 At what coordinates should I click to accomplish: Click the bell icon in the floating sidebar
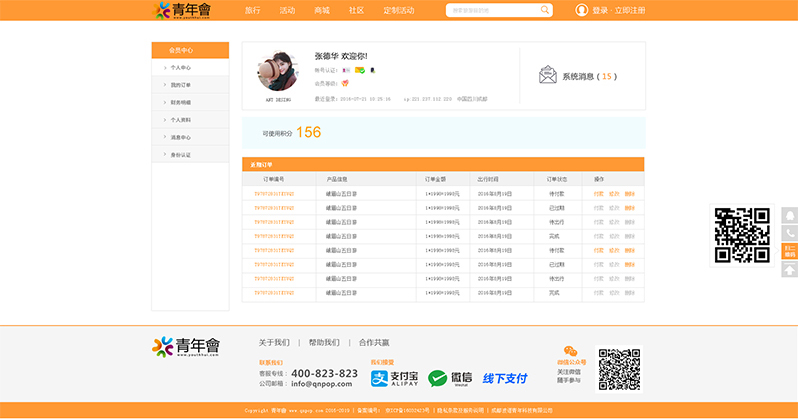tap(789, 215)
